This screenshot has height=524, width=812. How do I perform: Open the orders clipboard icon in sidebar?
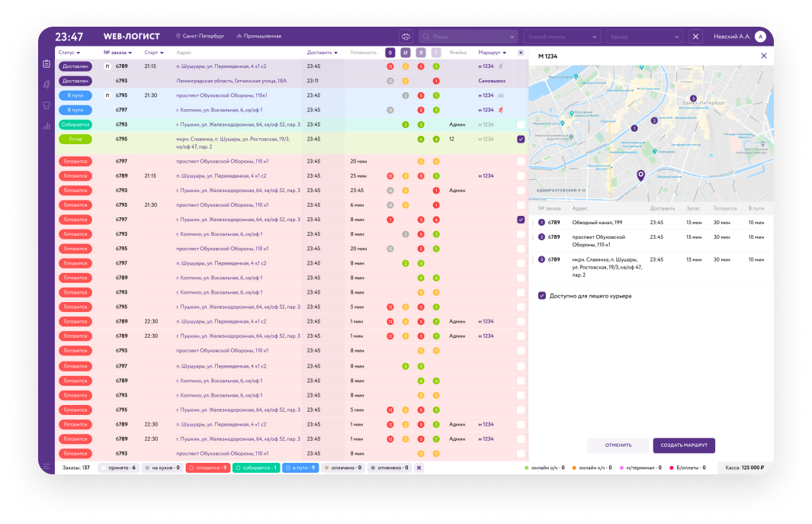[47, 64]
